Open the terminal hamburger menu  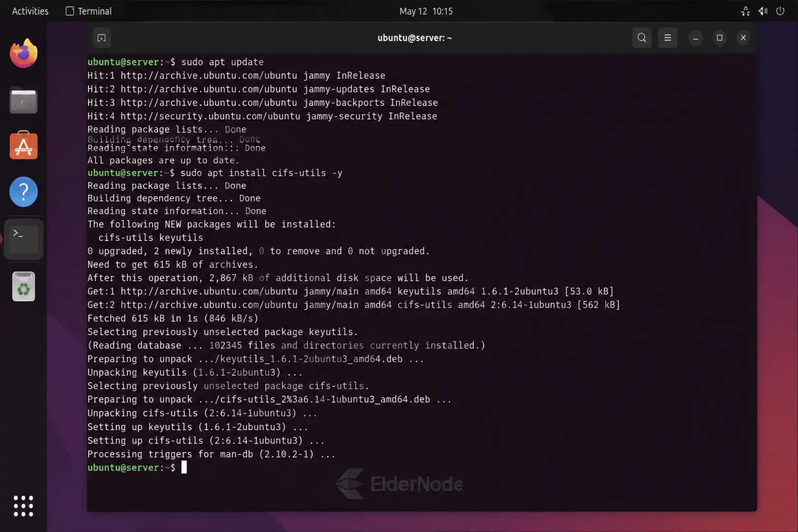[x=668, y=38]
